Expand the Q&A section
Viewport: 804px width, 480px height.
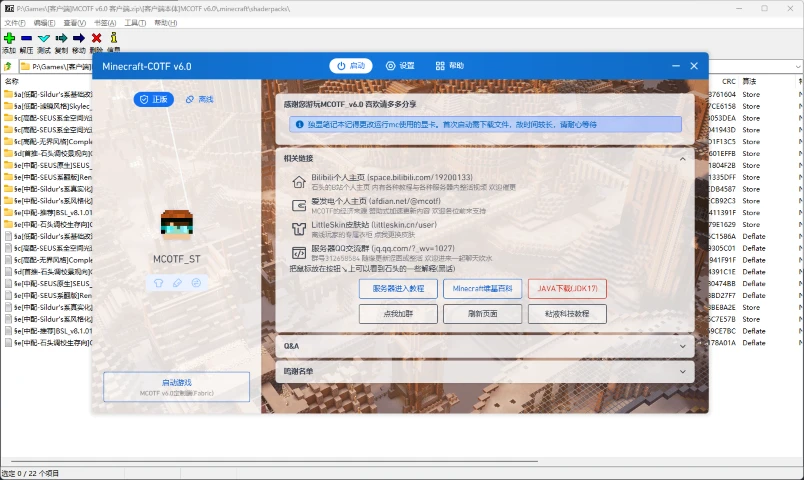coord(682,346)
